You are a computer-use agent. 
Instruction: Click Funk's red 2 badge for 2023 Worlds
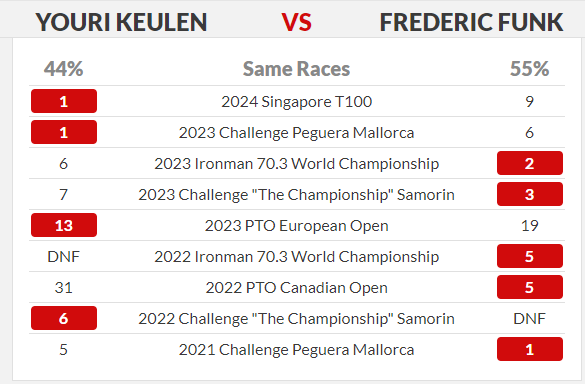click(530, 163)
